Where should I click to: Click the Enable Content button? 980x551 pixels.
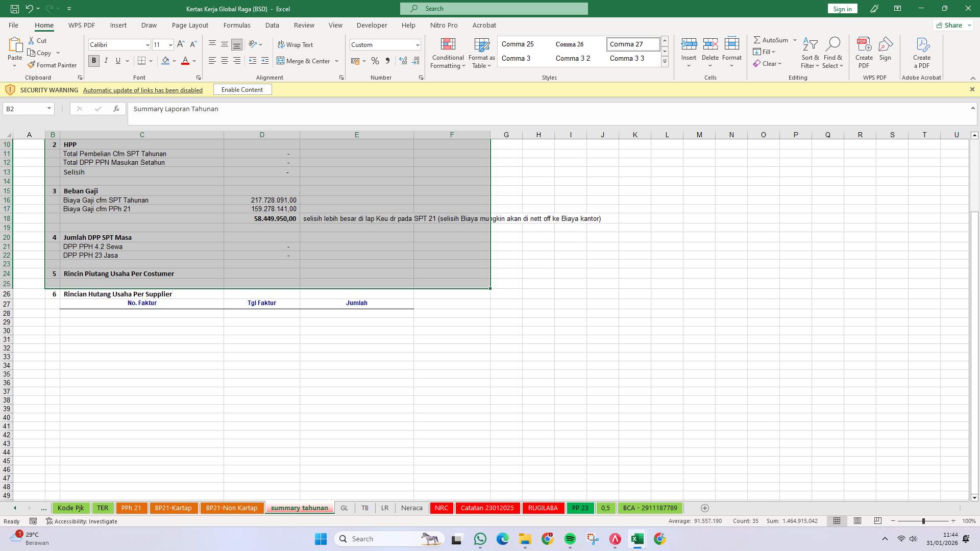242,89
